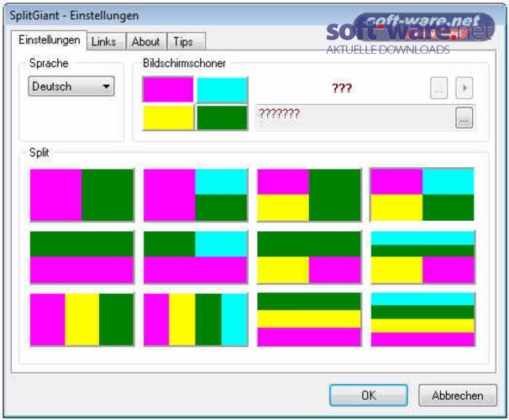Choose split with magenta left, cyan and green right
Screen dimensions: 509x420
click(196, 195)
